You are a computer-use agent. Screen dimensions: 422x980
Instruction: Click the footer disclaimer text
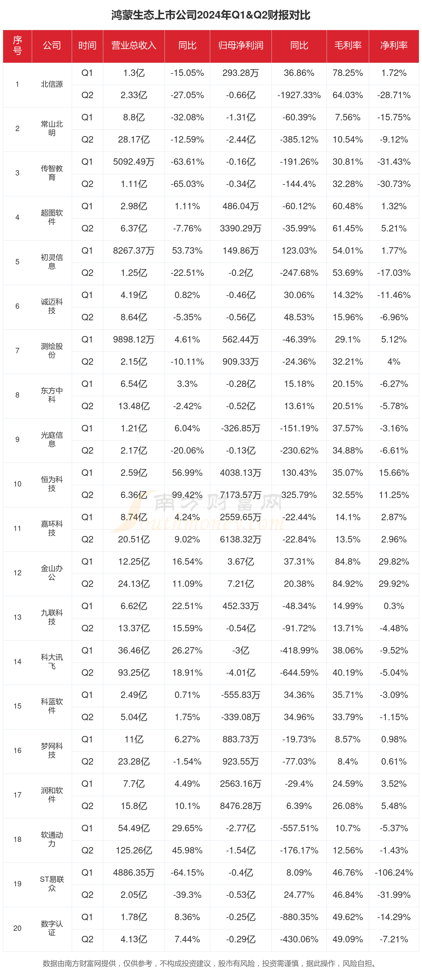click(x=211, y=963)
